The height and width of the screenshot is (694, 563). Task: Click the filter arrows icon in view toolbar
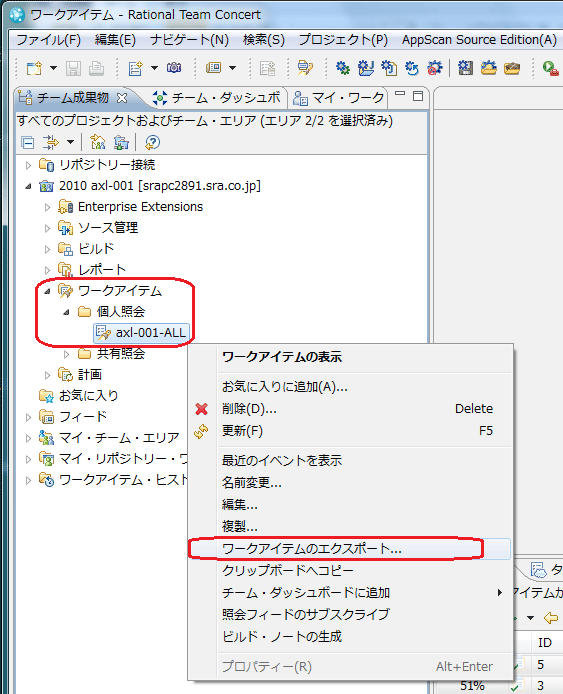[x=50, y=143]
